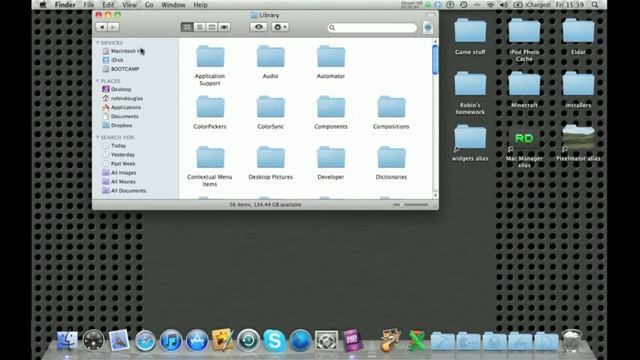The image size is (640, 360).
Task: Open the View menu
Action: (x=129, y=5)
